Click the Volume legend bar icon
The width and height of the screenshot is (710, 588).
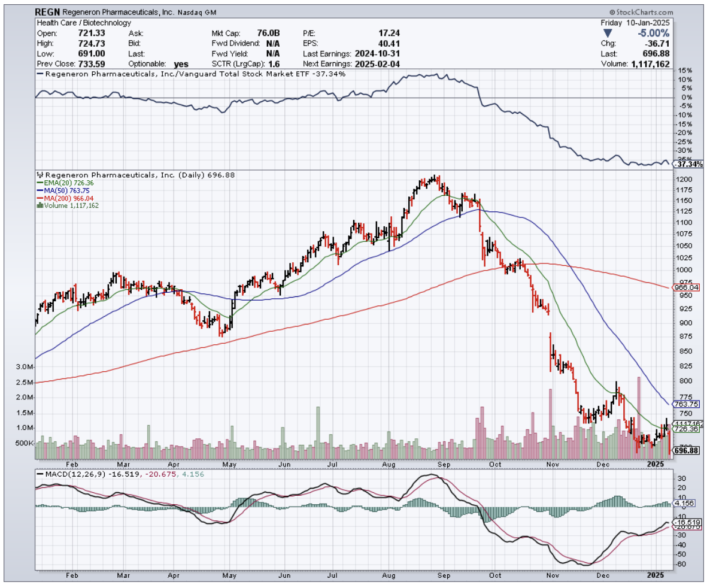click(40, 205)
